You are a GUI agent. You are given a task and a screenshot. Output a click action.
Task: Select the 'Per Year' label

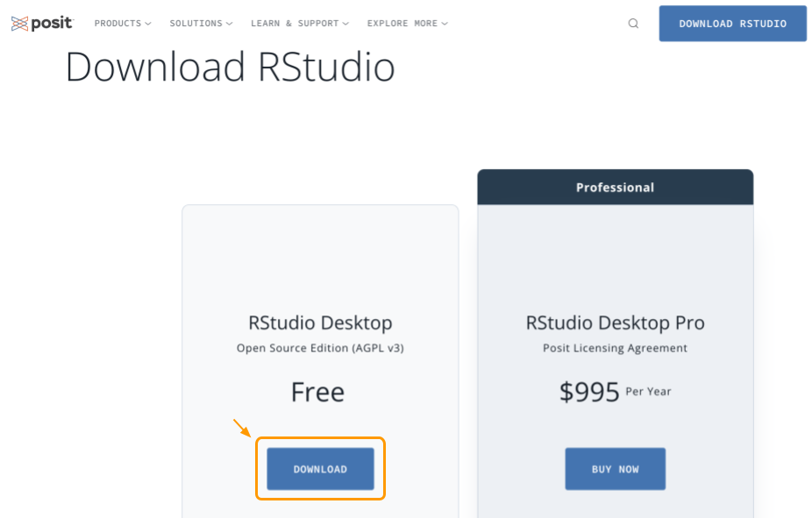[648, 391]
